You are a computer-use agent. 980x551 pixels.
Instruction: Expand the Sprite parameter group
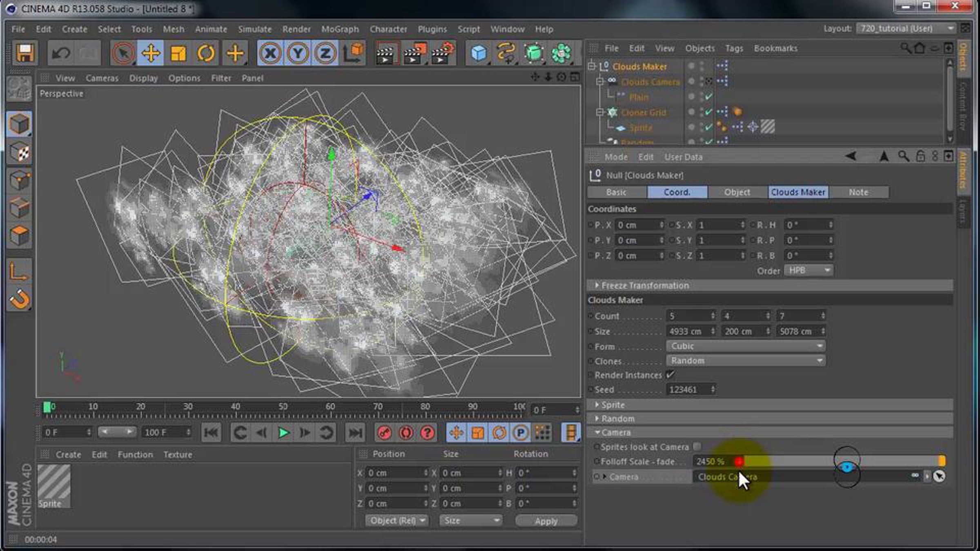point(612,405)
